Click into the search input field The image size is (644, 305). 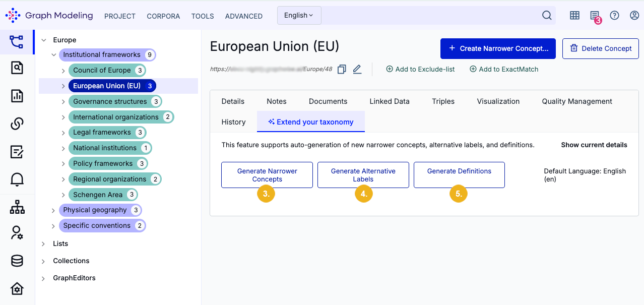click(x=430, y=16)
